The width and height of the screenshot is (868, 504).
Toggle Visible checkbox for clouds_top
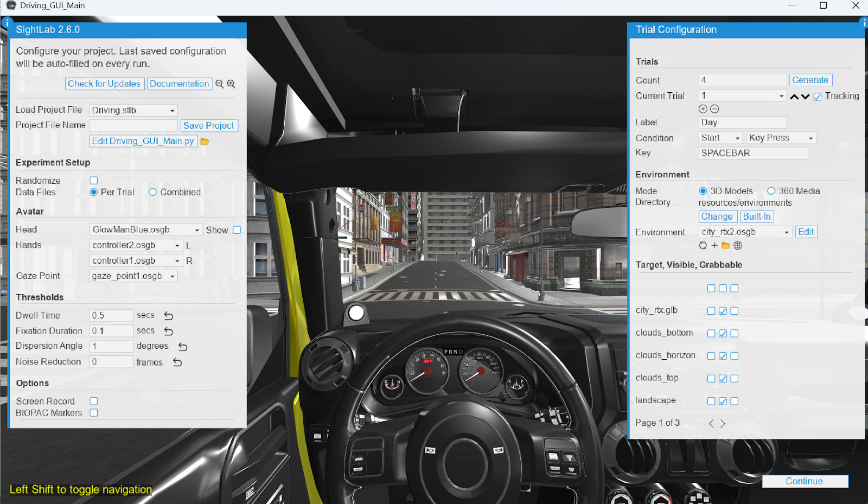point(723,379)
